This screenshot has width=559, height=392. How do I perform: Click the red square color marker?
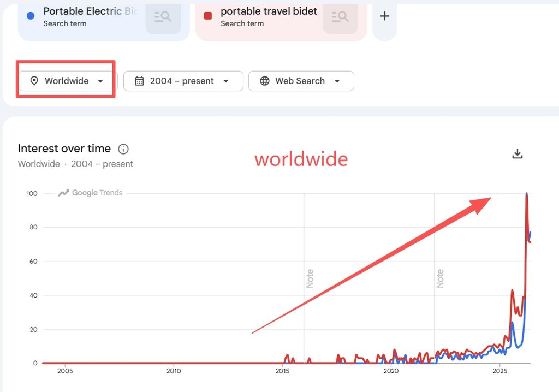tap(208, 16)
